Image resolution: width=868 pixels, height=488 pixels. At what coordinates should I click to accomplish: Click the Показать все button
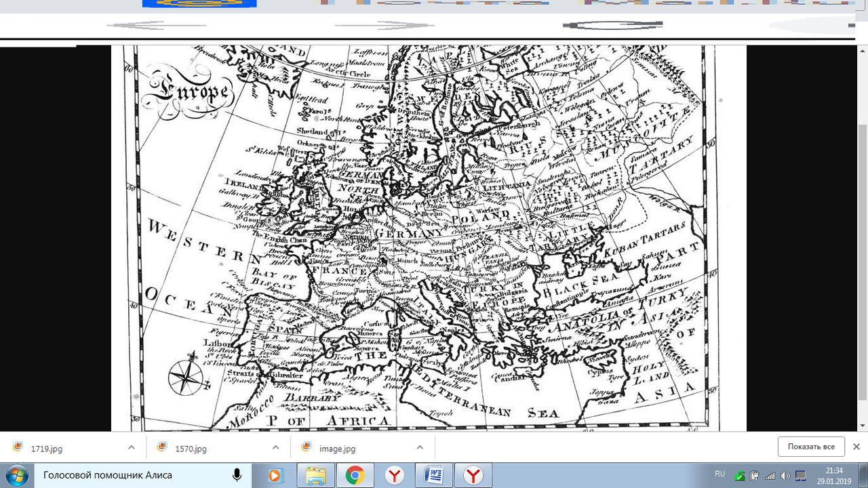click(x=811, y=447)
